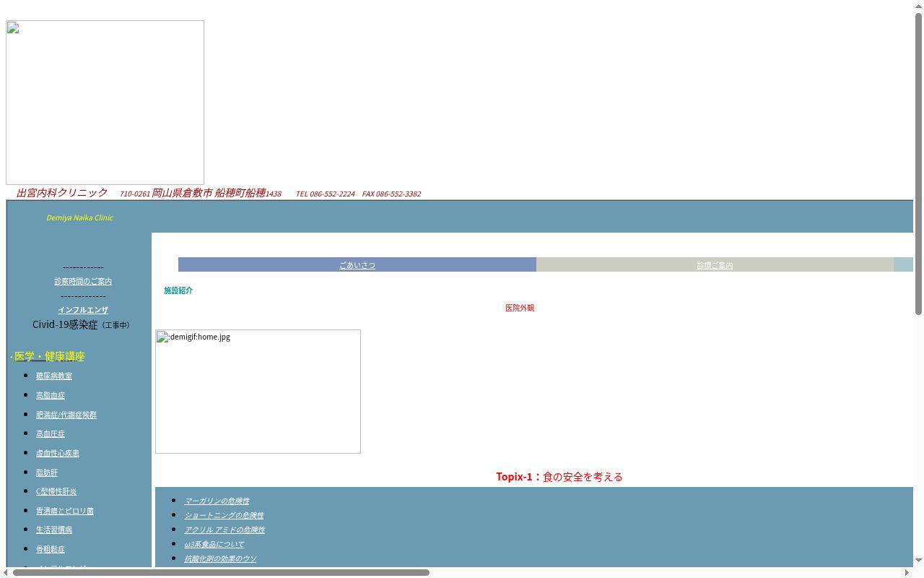Screen dimensions: 924x578
Task: Open 抗酸化剤の効果のウソ topic link
Action: [220, 558]
